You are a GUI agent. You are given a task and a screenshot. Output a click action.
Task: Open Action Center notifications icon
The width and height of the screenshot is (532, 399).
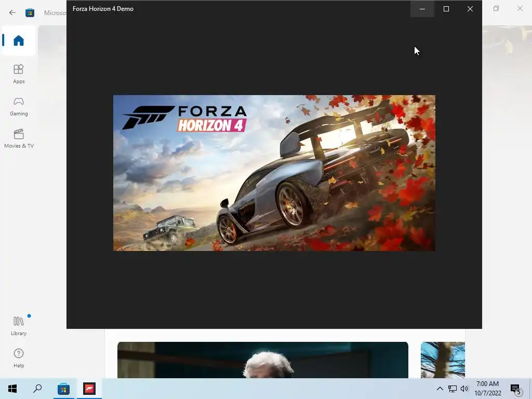pos(516,389)
